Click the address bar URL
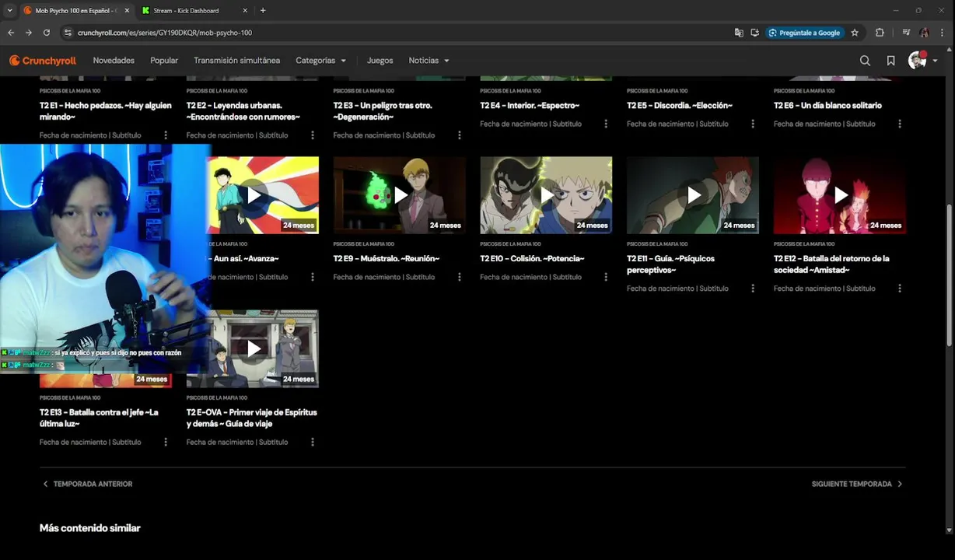 (165, 33)
